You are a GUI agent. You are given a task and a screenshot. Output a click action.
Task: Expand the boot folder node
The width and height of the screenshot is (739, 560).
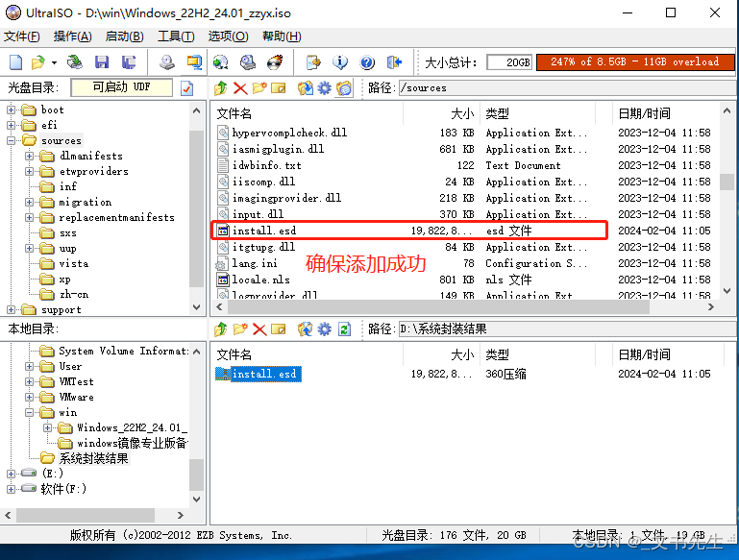[11, 110]
